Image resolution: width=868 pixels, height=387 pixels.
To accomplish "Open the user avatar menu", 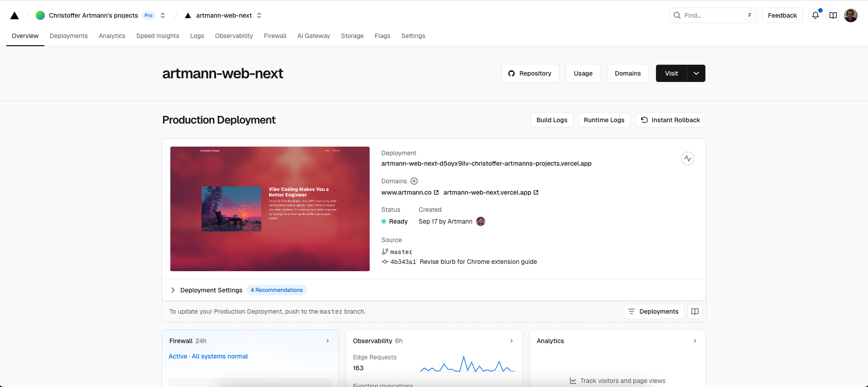I will click(x=851, y=15).
